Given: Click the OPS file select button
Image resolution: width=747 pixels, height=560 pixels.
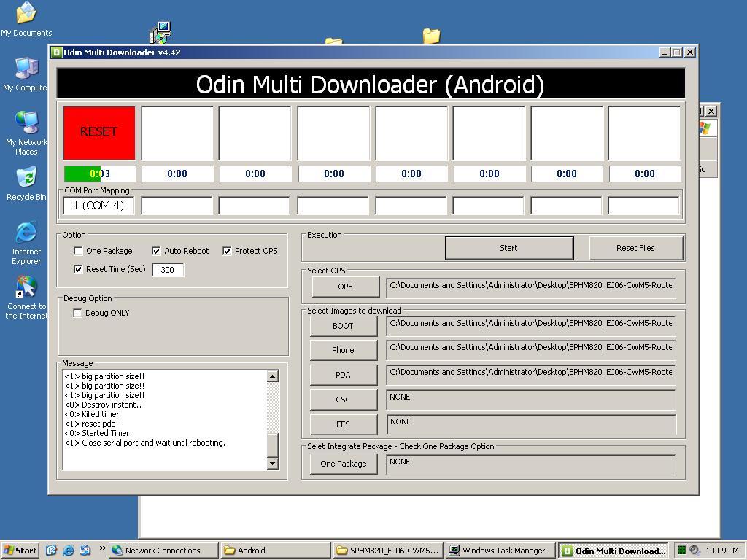Looking at the screenshot, I should point(345,287).
